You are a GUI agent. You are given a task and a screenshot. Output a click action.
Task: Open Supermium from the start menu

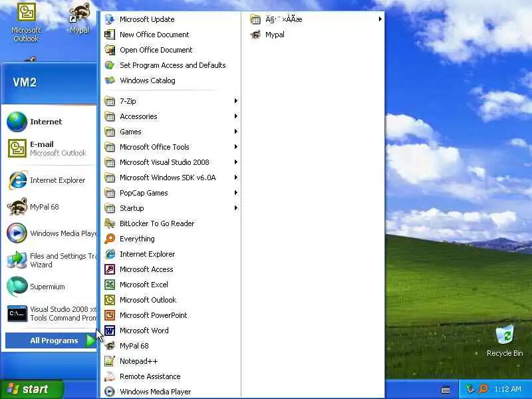click(x=51, y=287)
